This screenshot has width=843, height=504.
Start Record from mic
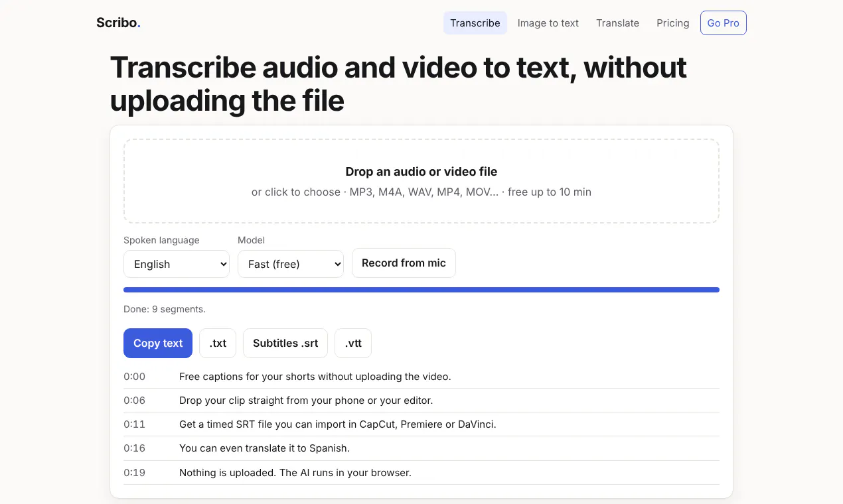pyautogui.click(x=404, y=263)
